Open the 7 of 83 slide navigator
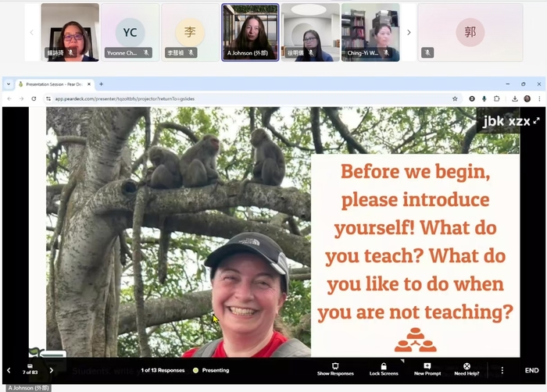 pos(30,370)
